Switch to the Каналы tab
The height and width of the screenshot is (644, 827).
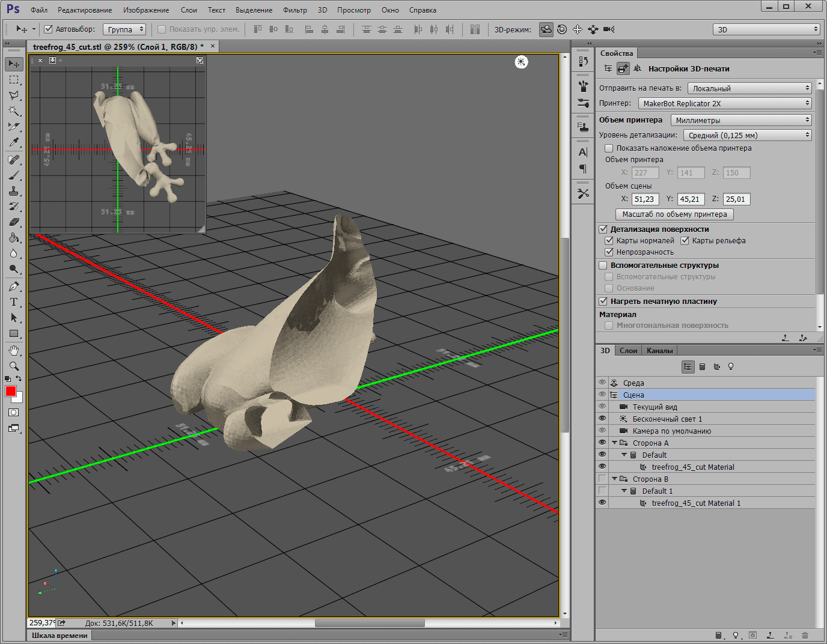tap(659, 351)
